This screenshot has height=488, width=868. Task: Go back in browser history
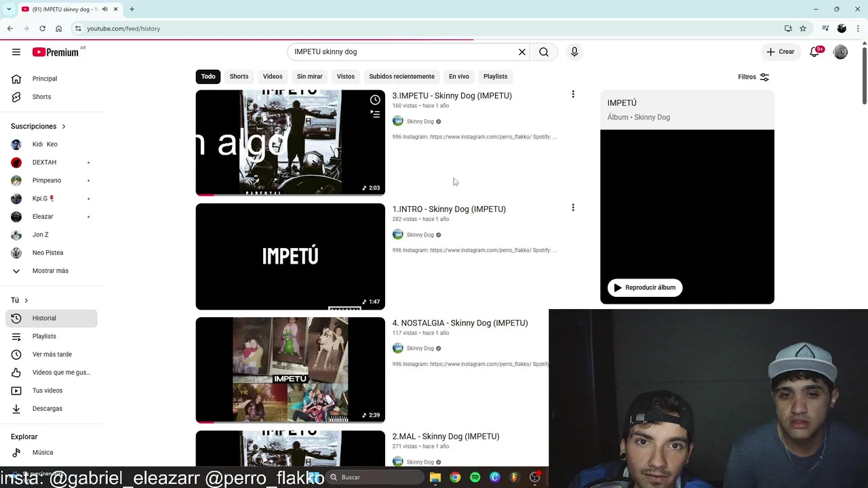point(10,28)
